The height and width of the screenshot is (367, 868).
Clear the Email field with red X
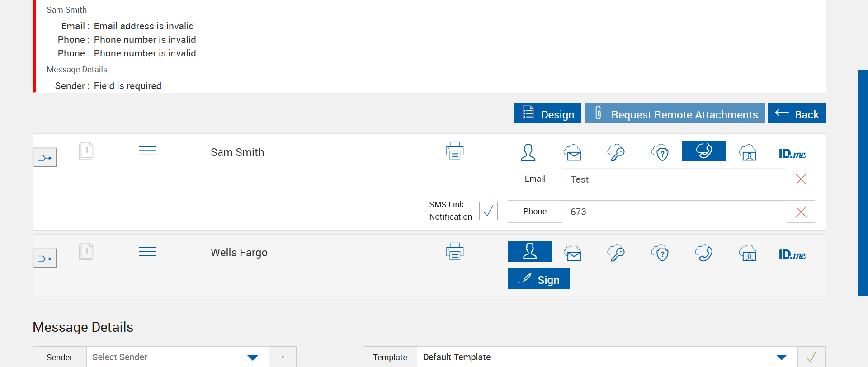[801, 179]
